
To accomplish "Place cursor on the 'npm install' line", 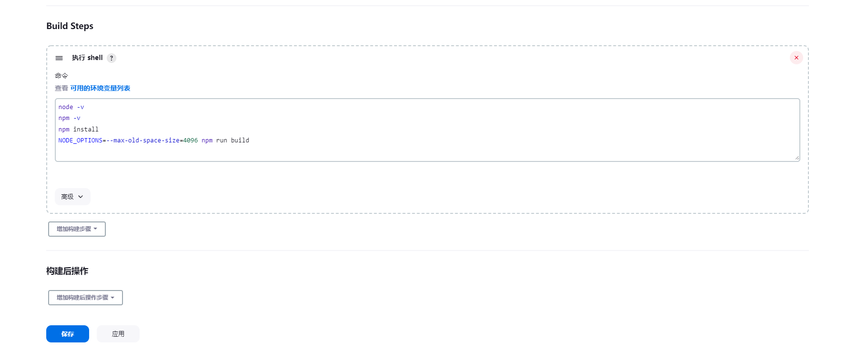I will click(79, 129).
